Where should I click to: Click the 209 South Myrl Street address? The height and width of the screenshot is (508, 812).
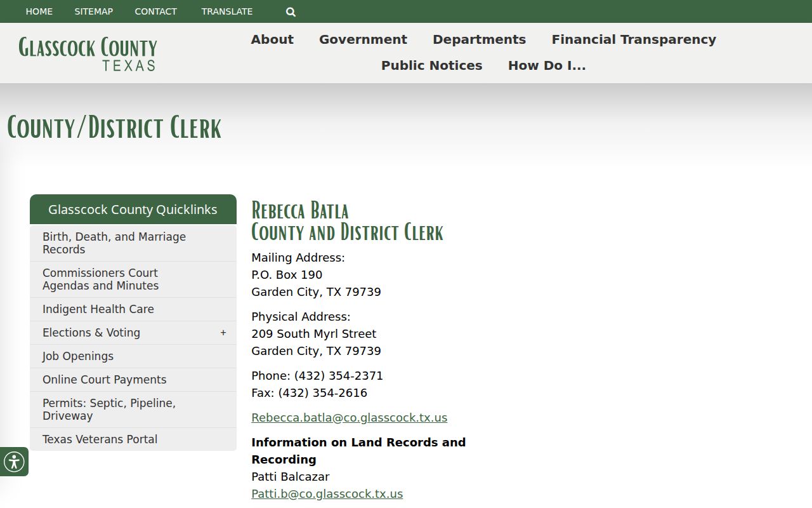(x=313, y=334)
